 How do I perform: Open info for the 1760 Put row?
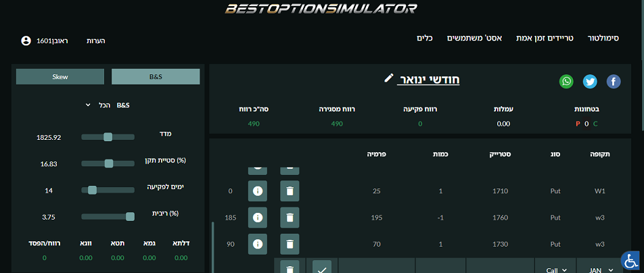coord(258,218)
